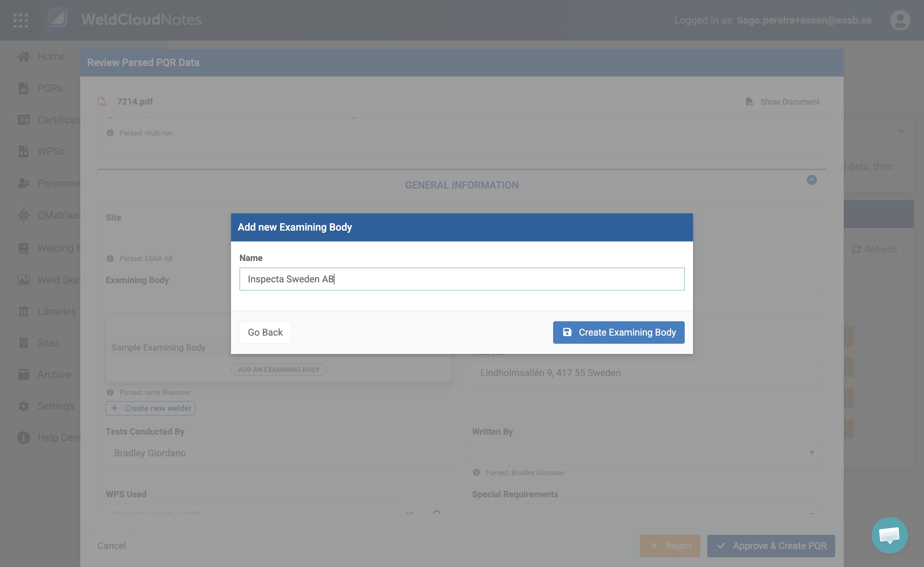Click the Refresh button behind dialog
Viewport: 924px width, 567px height.
point(874,250)
